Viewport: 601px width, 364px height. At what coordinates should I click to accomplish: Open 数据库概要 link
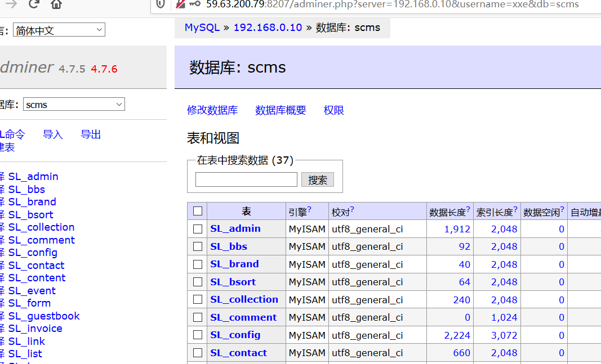[x=281, y=110]
